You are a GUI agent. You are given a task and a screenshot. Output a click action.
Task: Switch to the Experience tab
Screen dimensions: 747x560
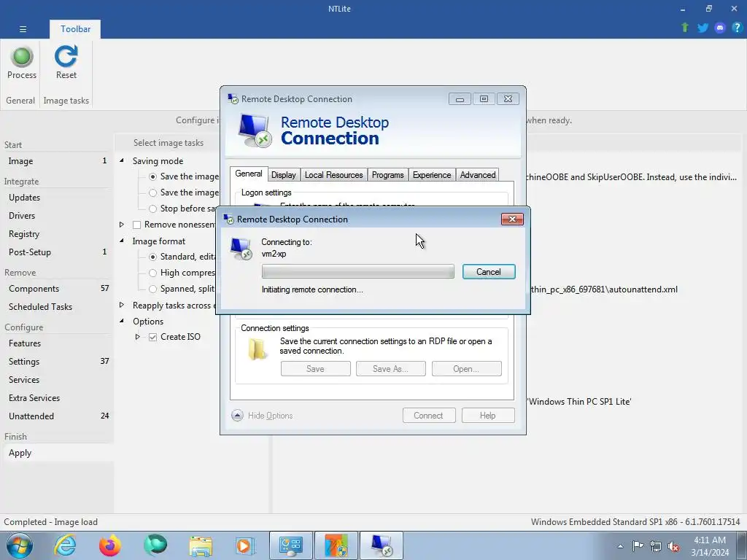pyautogui.click(x=432, y=175)
